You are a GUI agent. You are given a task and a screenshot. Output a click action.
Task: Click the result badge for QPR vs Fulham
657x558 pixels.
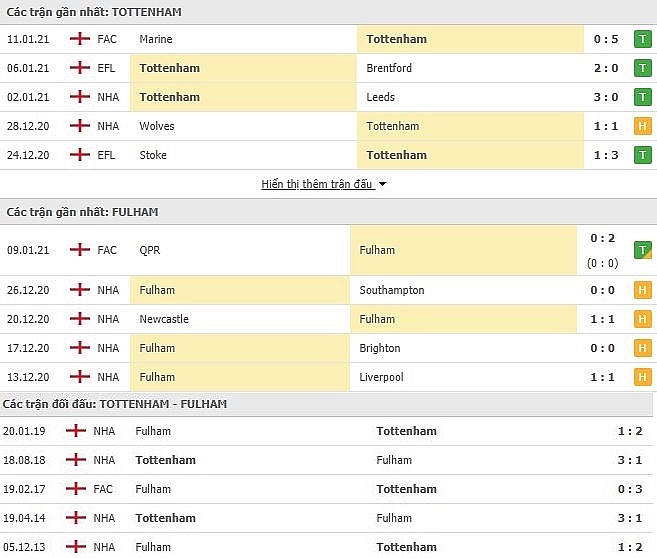(x=642, y=250)
